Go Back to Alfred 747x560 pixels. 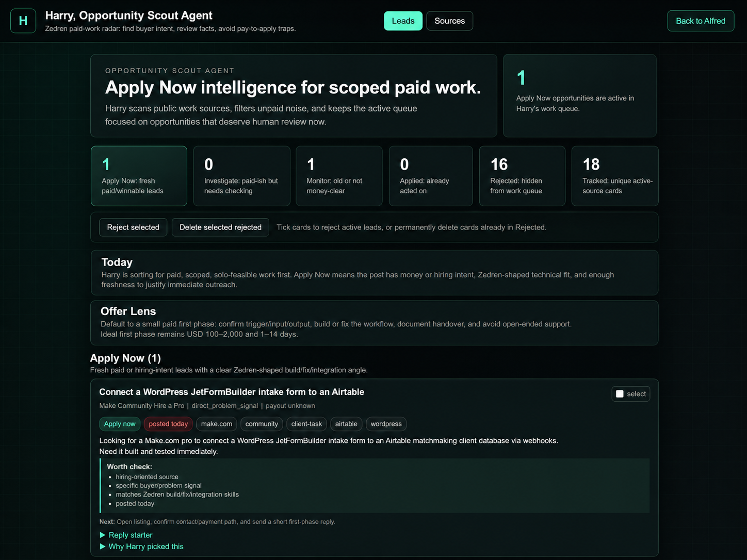pyautogui.click(x=701, y=21)
